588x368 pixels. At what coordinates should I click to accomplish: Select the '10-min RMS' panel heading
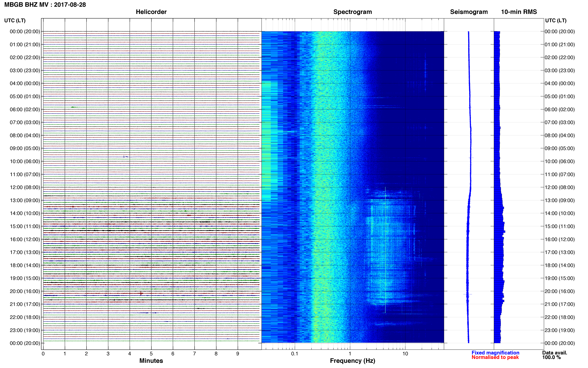click(x=519, y=12)
